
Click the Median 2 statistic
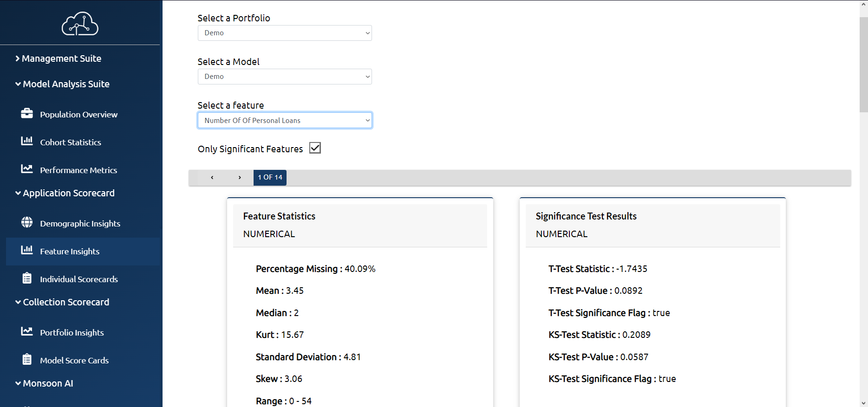pyautogui.click(x=277, y=313)
